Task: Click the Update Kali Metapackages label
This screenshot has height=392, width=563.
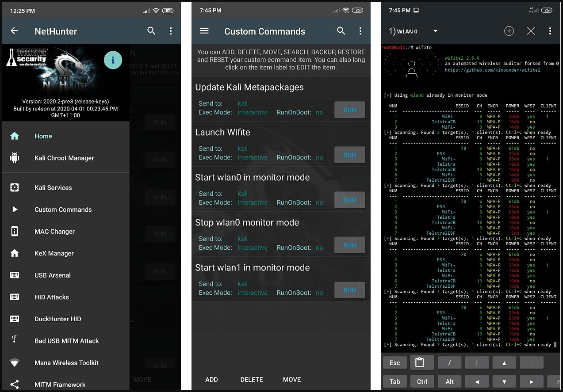Action: click(x=249, y=87)
